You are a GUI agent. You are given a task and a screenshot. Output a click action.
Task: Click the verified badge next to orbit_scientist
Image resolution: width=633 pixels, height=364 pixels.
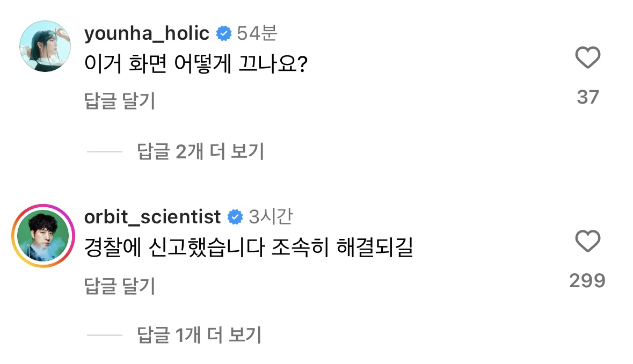pos(235,217)
